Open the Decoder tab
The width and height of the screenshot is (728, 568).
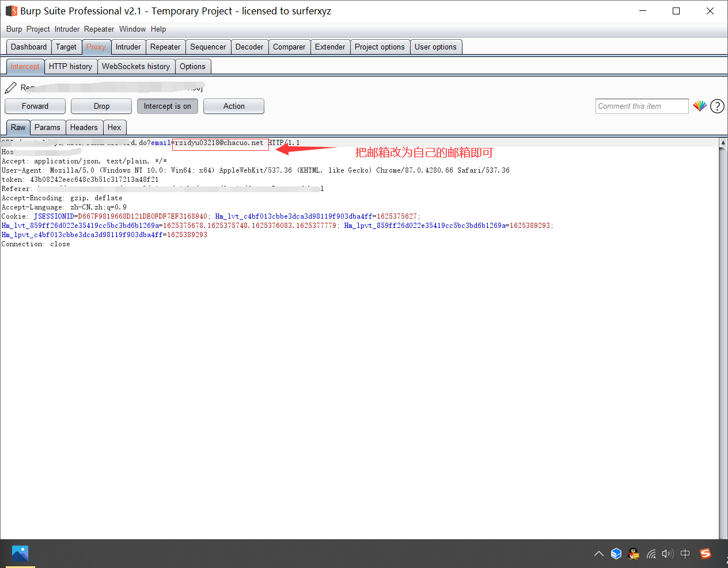249,47
